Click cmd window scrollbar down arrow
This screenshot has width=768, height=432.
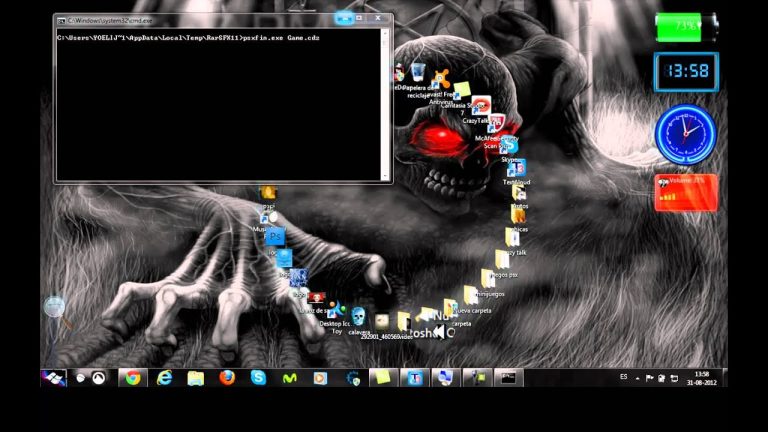click(384, 176)
